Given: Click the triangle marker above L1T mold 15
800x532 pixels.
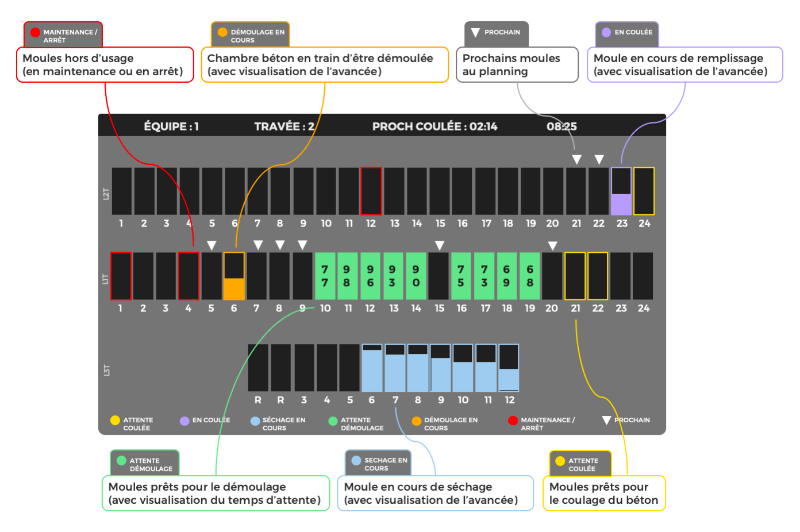Looking at the screenshot, I should pos(440,245).
